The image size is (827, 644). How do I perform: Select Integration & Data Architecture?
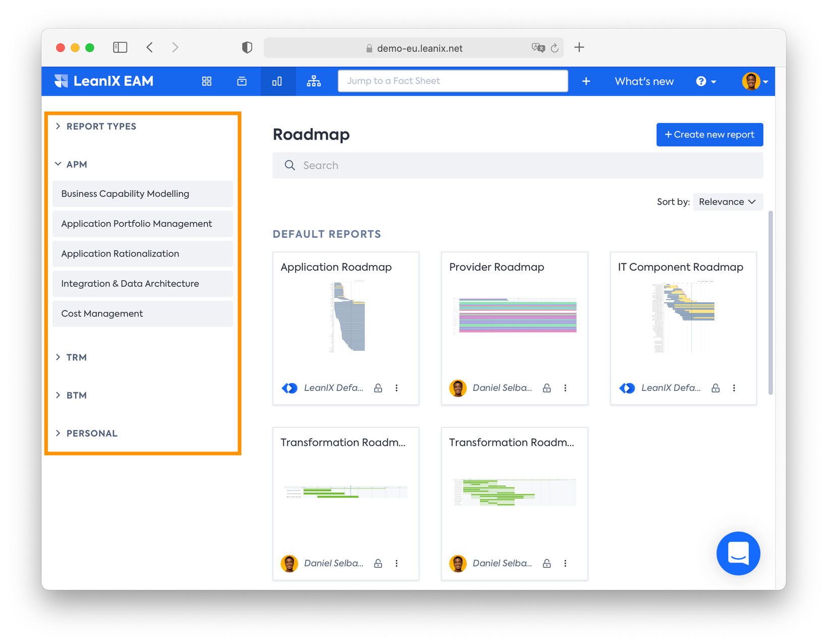coord(143,284)
